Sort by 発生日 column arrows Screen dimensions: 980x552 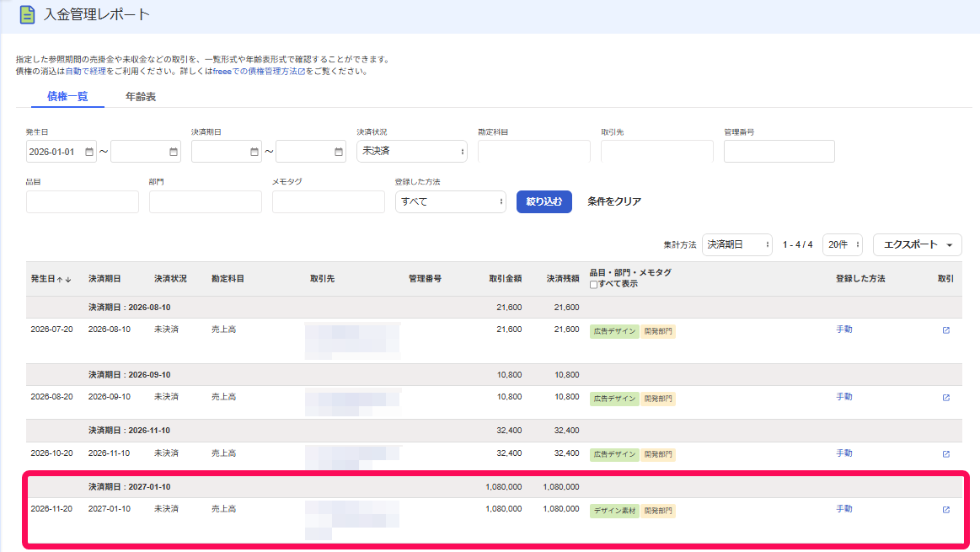pyautogui.click(x=64, y=280)
